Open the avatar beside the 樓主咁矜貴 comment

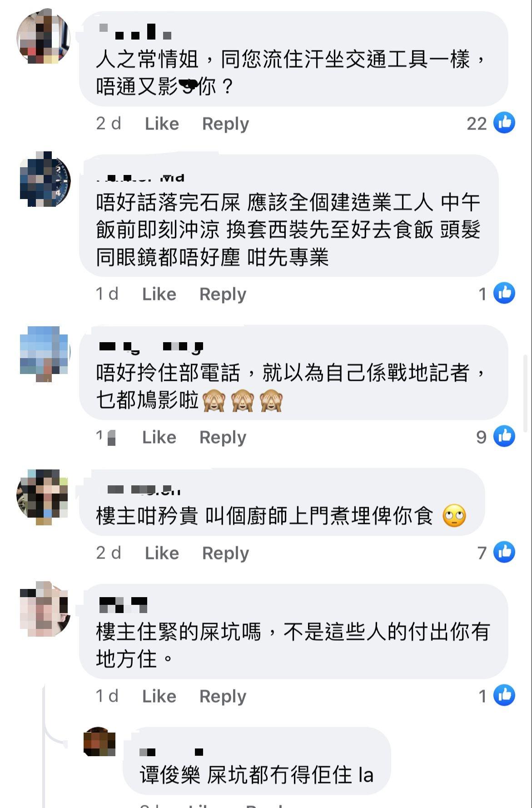42,497
